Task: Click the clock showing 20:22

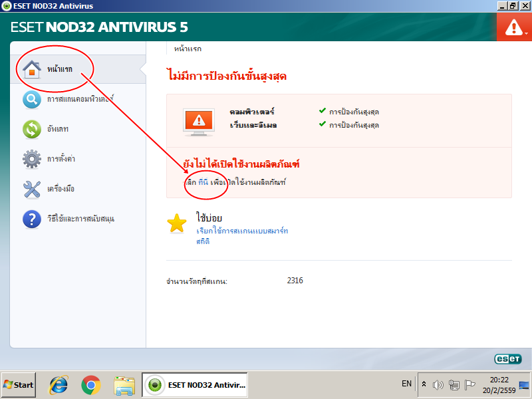Action: 499,380
